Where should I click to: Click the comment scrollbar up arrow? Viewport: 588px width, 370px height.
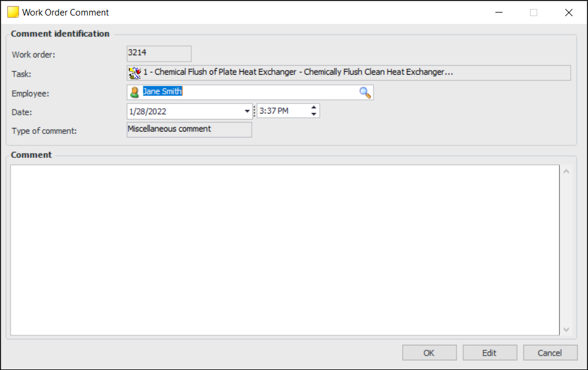[566, 172]
